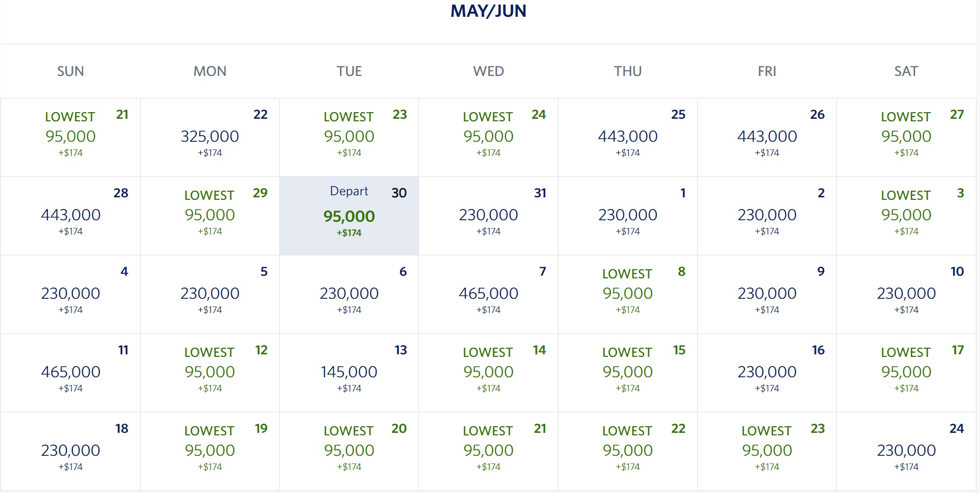Image resolution: width=980 pixels, height=493 pixels.
Task: Choose Sunday 11 fare 465,000
Action: pyautogui.click(x=70, y=373)
